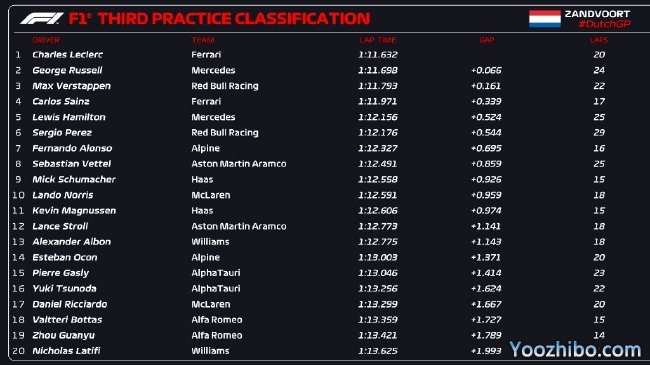This screenshot has height=365, width=650.
Task: Click the F1 logo icon
Action: tap(42, 18)
